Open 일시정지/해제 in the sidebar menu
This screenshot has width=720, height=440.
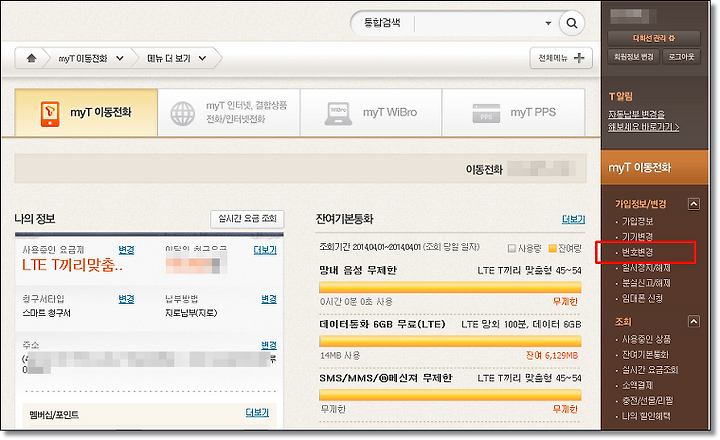[646, 268]
